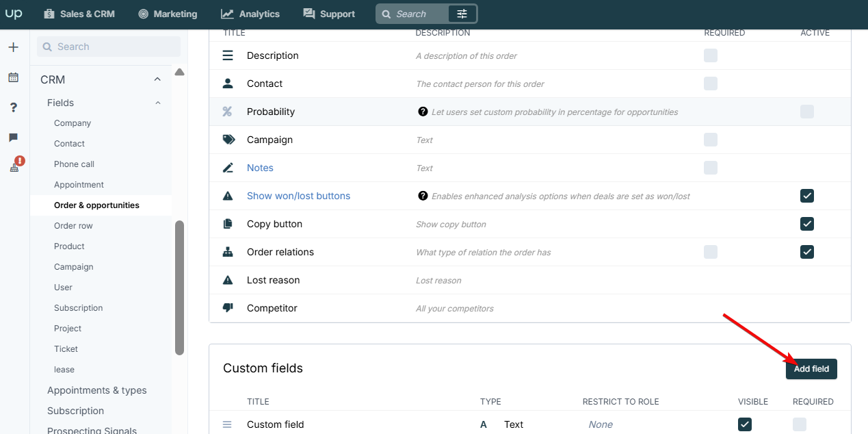Viewport: 868px width, 434px height.
Task: Click the Add field button
Action: pyautogui.click(x=811, y=369)
